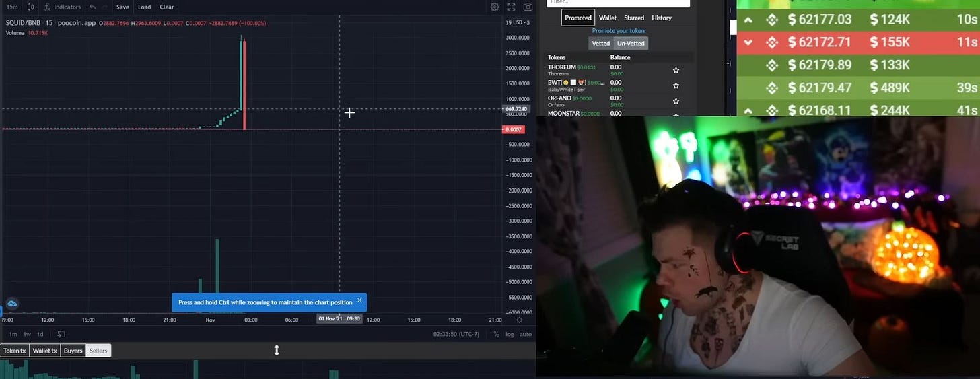Clear the chart drawings
This screenshot has height=379, width=980.
[166, 7]
